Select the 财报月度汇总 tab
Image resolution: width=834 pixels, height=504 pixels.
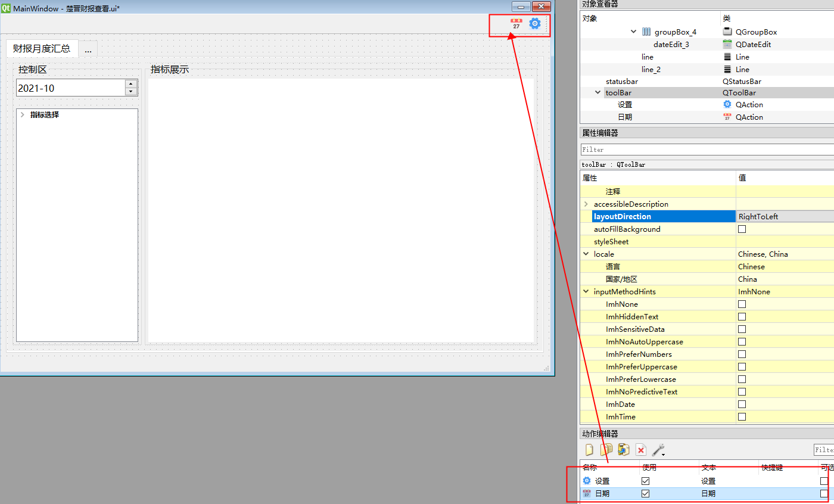(42, 48)
